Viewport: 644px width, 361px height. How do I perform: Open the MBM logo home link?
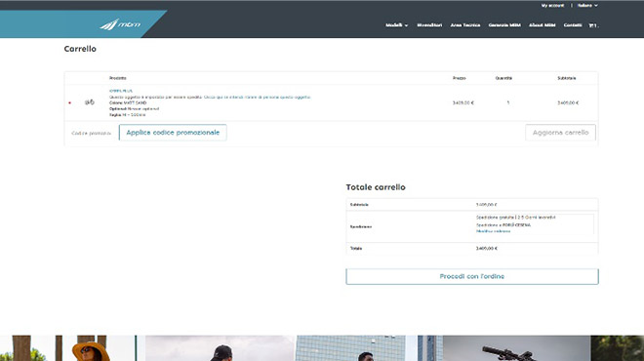[x=120, y=24]
